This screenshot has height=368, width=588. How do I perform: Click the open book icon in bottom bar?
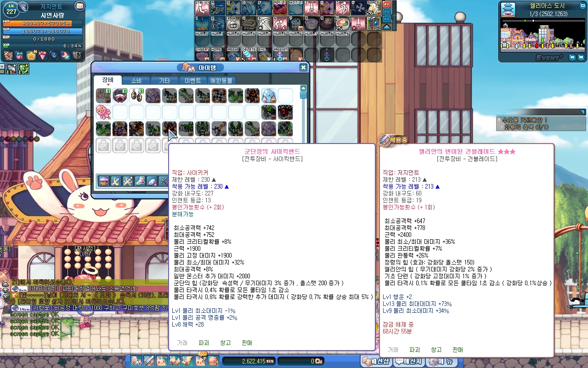click(175, 361)
